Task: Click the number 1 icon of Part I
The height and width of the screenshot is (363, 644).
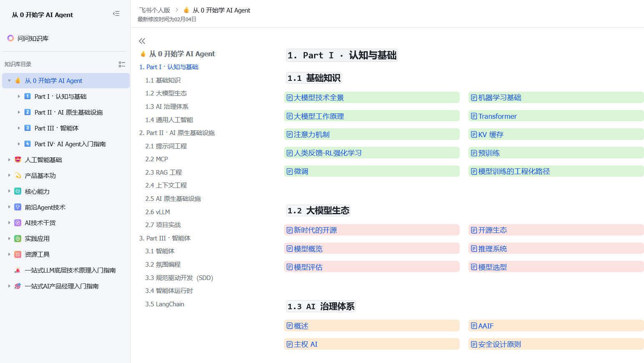Action: (28, 96)
